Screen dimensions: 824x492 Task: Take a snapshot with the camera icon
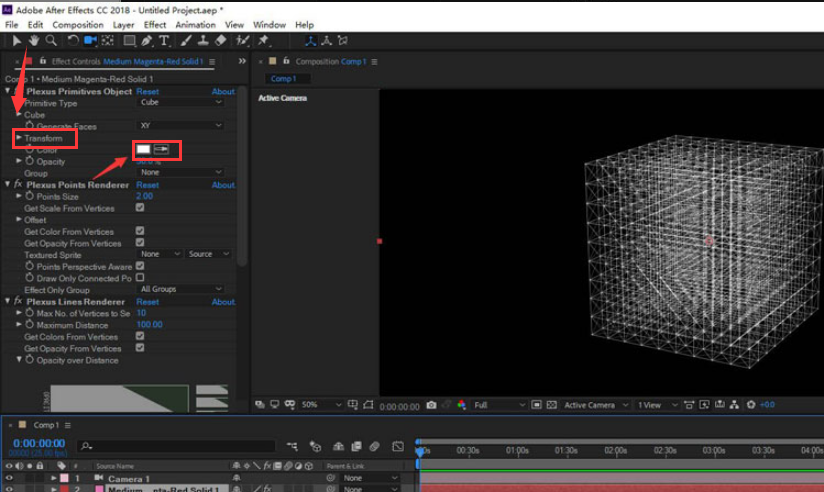[431, 405]
